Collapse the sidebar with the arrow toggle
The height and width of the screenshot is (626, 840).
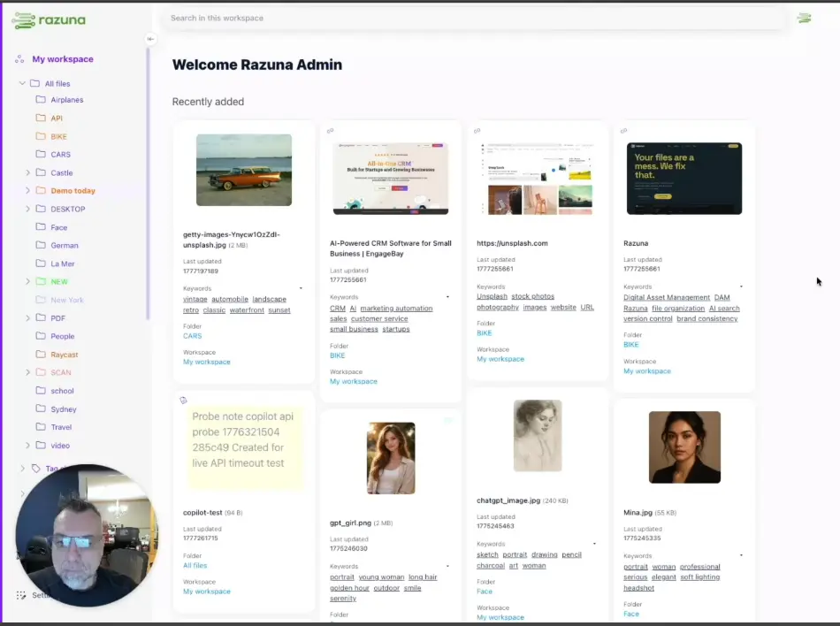[150, 39]
